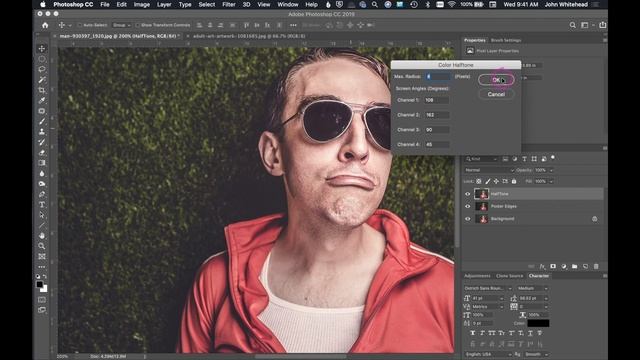Enable the Auto-Select checkbox
The width and height of the screenshot is (640, 360).
(79, 25)
